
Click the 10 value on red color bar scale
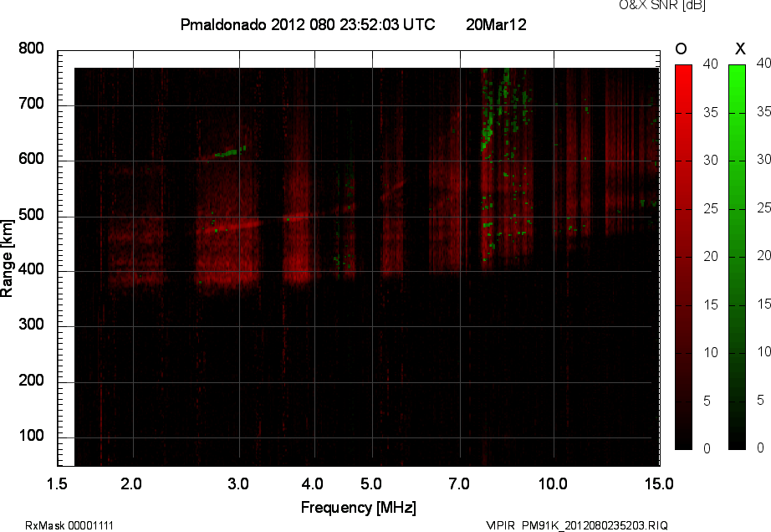711,352
